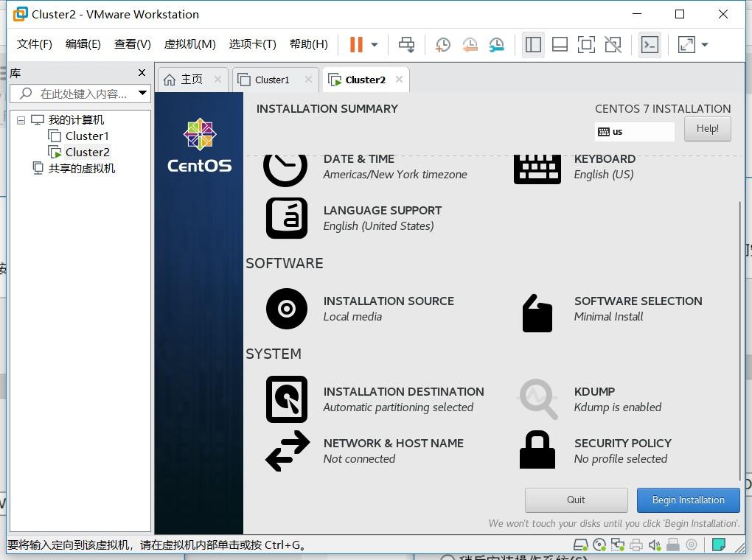Close the 主页 tab
This screenshot has height=560, width=752.
click(217, 79)
